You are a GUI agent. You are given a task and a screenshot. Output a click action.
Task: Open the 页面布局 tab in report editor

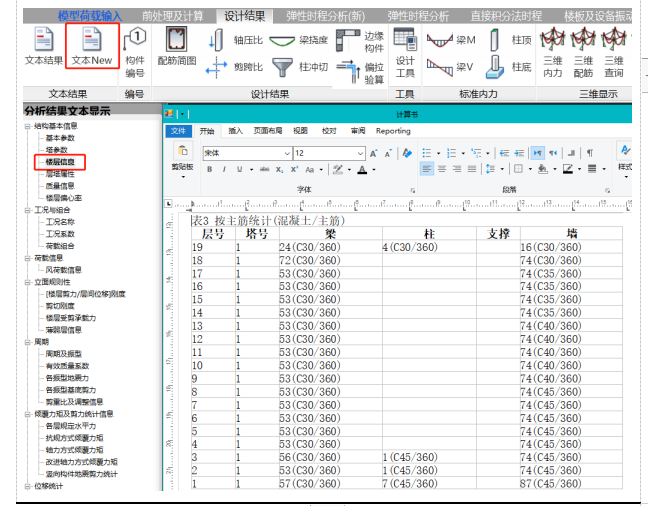point(268,131)
